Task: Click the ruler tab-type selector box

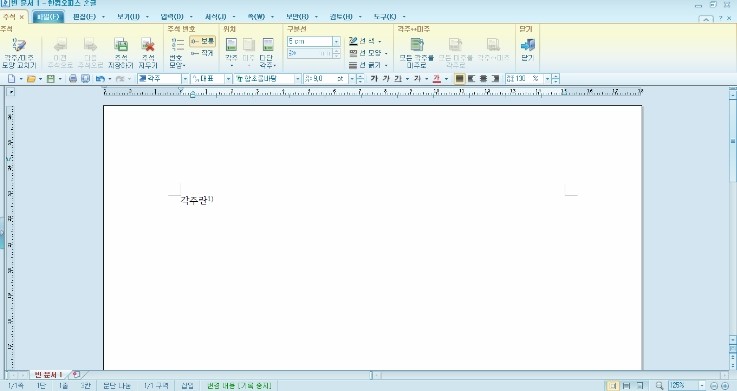Action: tap(11, 92)
